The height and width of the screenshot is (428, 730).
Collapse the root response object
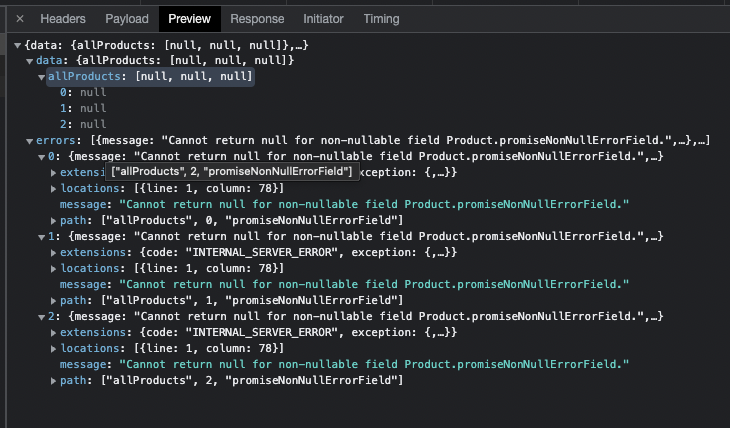[x=18, y=46]
